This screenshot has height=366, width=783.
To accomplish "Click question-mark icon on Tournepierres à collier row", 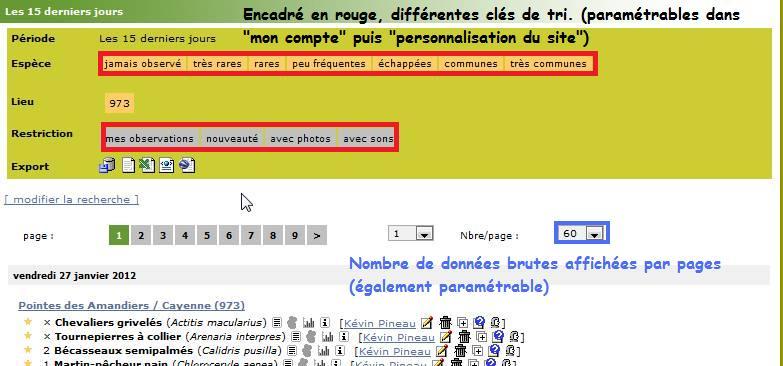I will point(498,337).
